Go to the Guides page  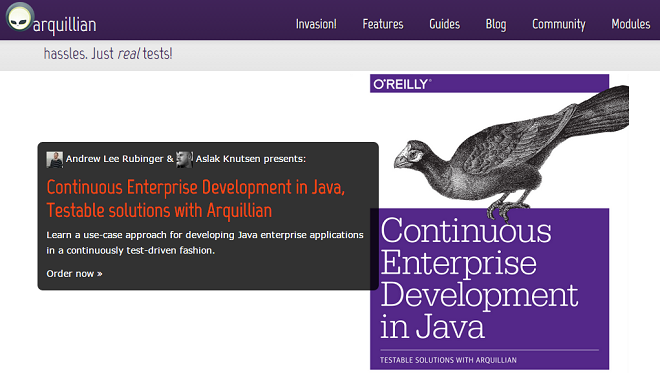444,24
